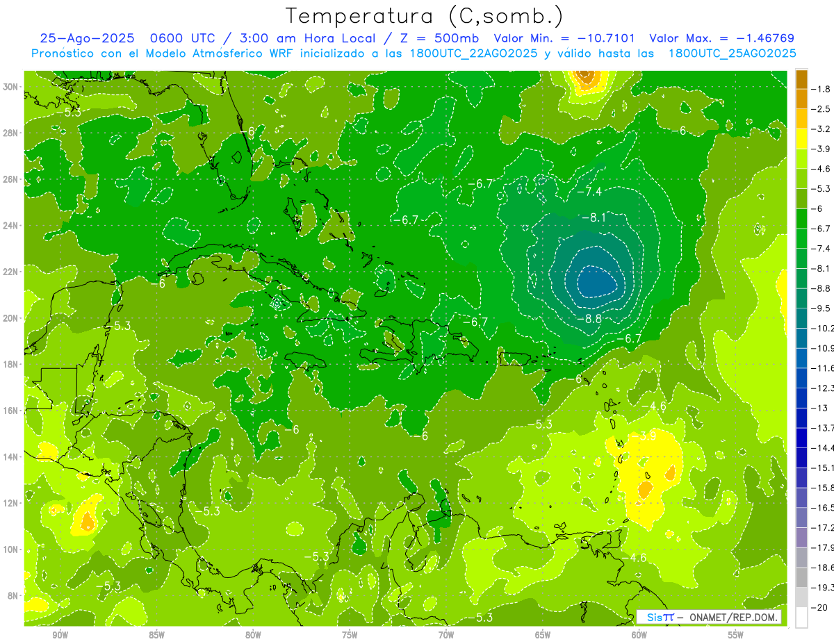The height and width of the screenshot is (644, 834).
Task: Click the teal colorbar segment between -8.8 and -9.5
Action: pos(801,298)
